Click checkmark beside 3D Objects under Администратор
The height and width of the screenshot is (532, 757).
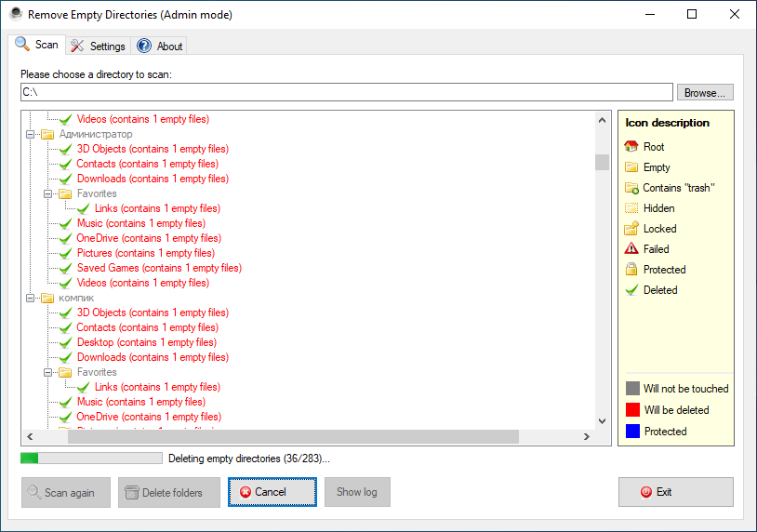click(65, 149)
